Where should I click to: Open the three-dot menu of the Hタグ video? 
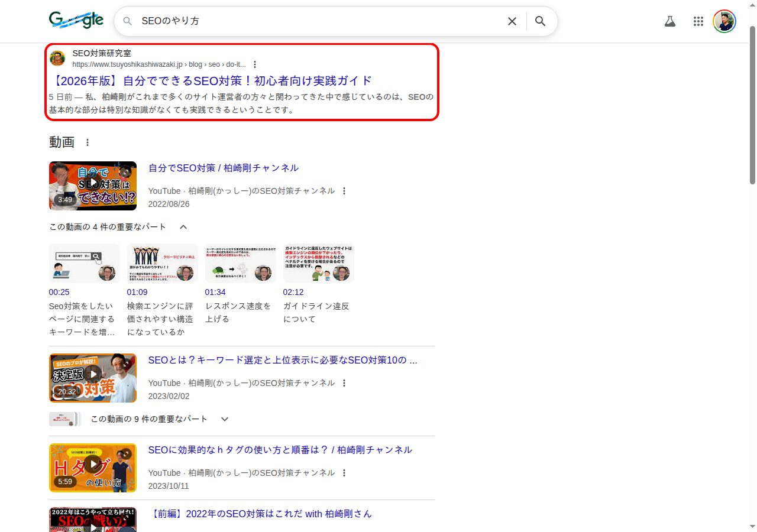click(344, 473)
